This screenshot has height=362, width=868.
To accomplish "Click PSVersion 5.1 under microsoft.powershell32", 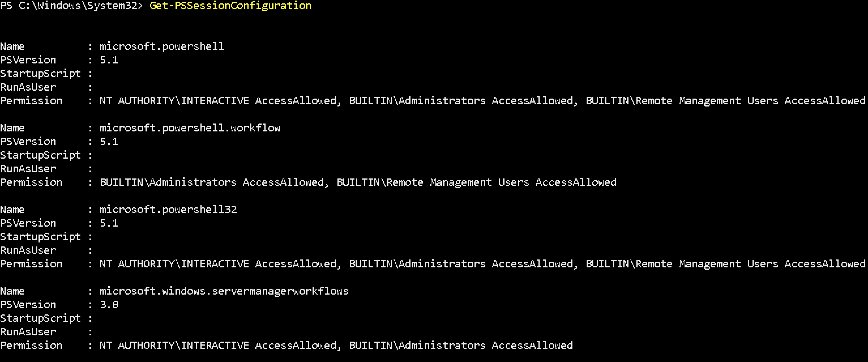I will click(x=109, y=223).
